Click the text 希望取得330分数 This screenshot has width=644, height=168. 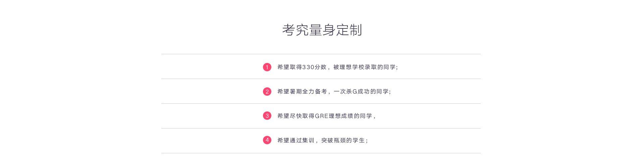click(x=302, y=67)
